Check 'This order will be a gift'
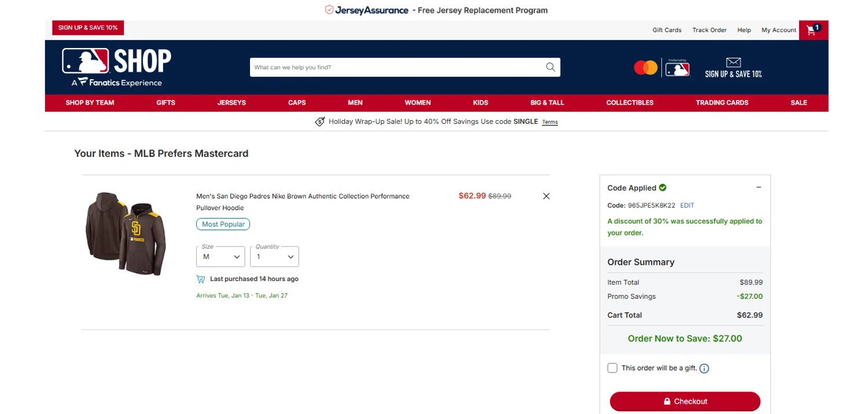This screenshot has width=868, height=414. point(612,368)
